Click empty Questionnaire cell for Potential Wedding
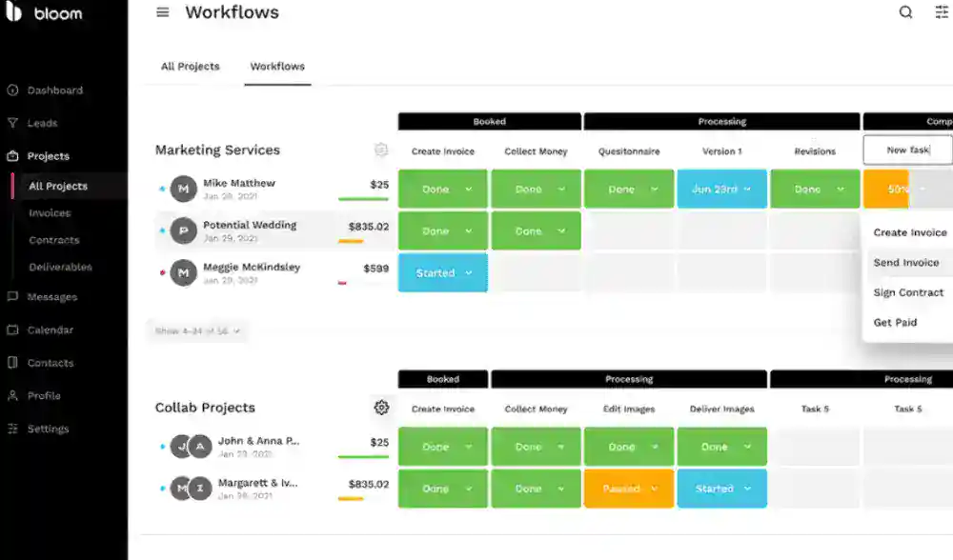 [629, 230]
